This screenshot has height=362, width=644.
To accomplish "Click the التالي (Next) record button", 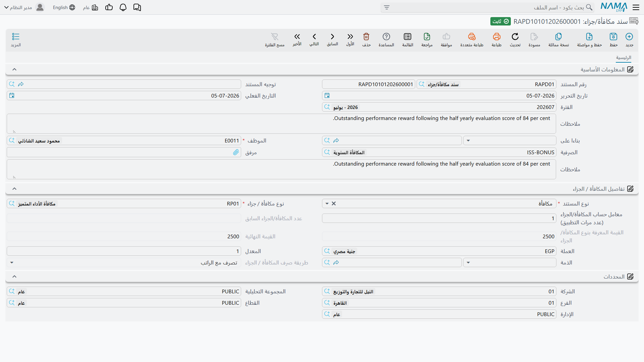I will click(314, 40).
